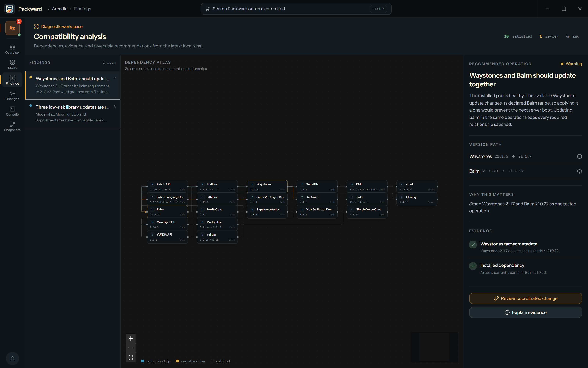Image resolution: width=588 pixels, height=368 pixels.
Task: Select the EMI node
Action: [367, 187]
